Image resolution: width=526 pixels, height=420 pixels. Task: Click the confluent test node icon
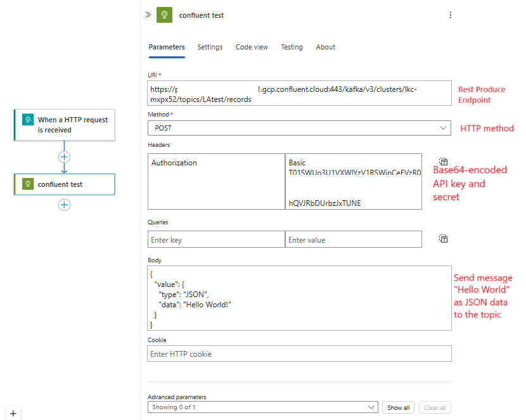pos(28,184)
